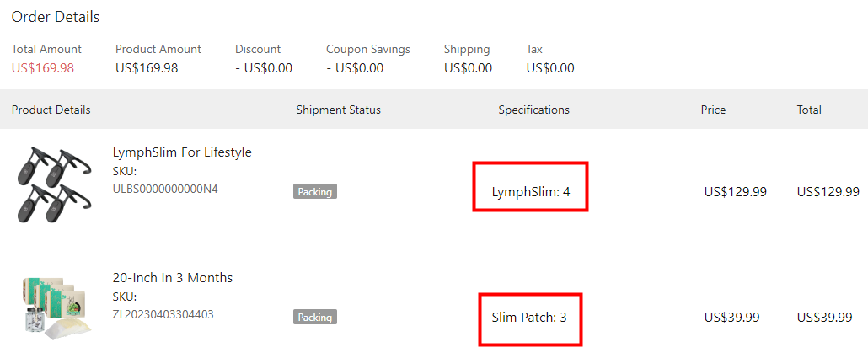Click the red US$169.98 total amount
Screen dimensions: 868x358
click(x=43, y=68)
